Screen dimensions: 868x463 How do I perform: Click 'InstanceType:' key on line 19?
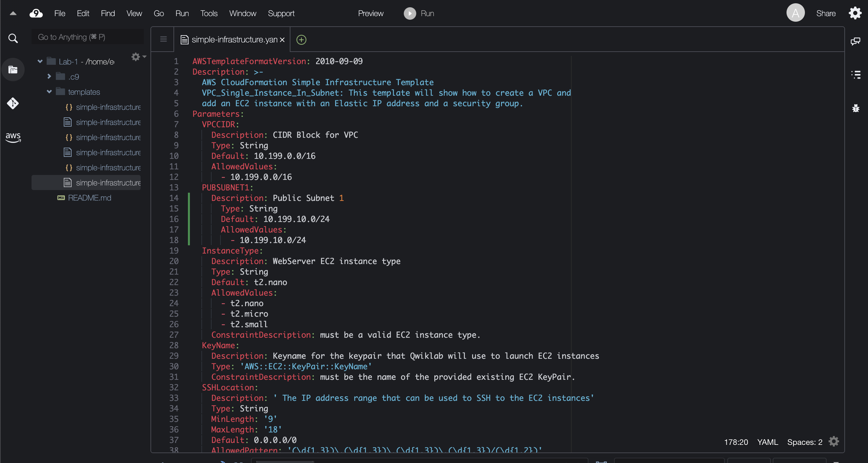pos(232,251)
